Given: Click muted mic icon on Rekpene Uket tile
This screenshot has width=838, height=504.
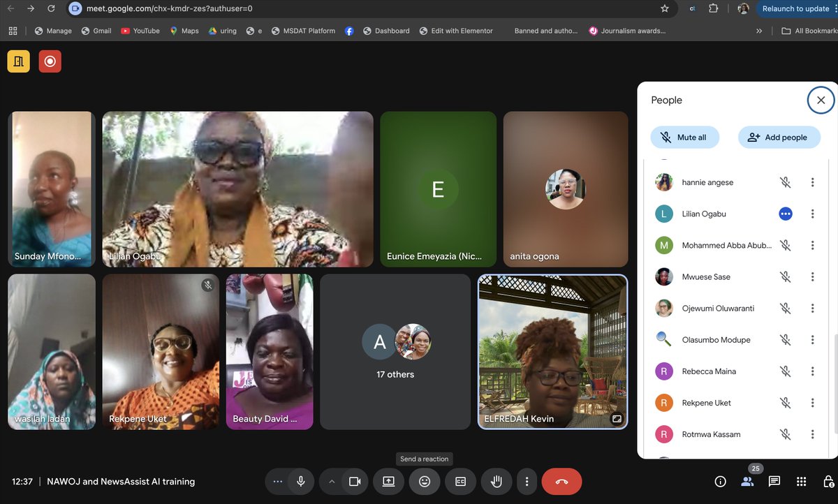Looking at the screenshot, I should click(x=207, y=285).
